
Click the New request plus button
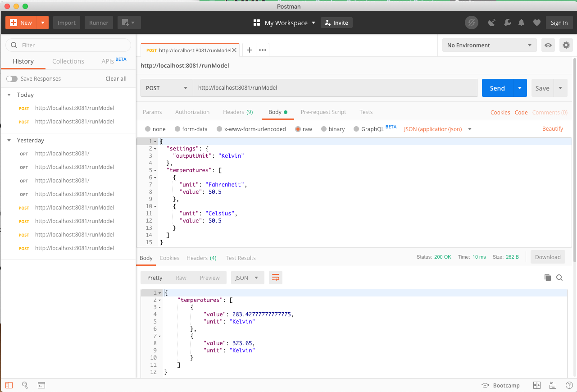tap(21, 23)
